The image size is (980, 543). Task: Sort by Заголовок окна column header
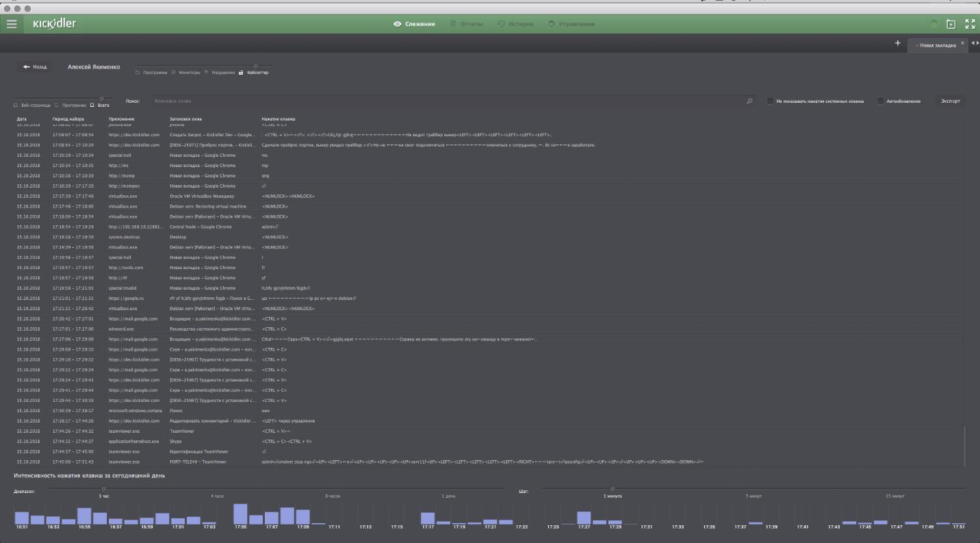click(185, 118)
